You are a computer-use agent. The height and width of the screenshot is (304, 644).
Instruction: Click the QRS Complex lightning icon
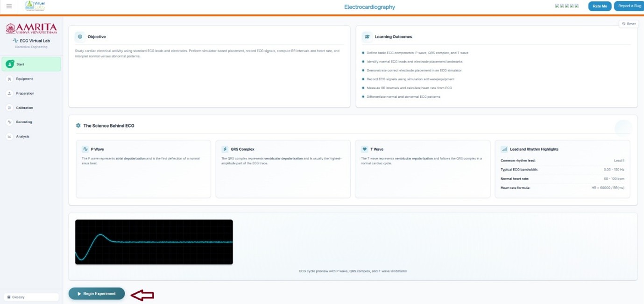225,149
